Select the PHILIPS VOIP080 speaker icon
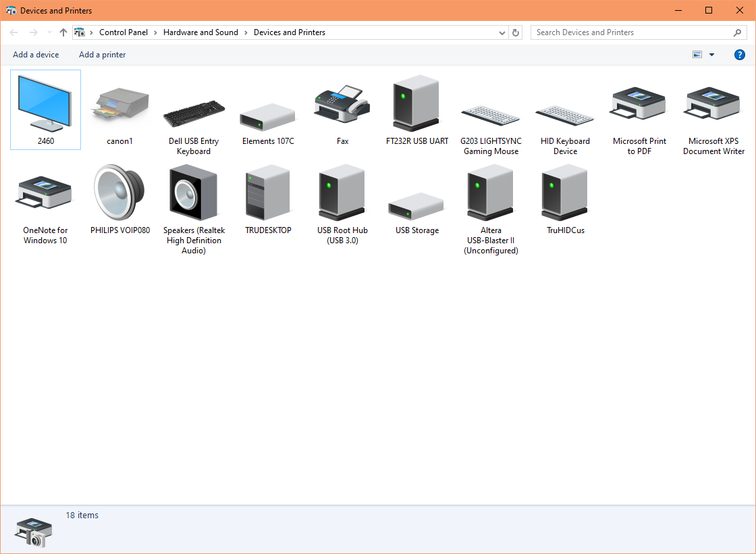This screenshot has height=554, width=756. (x=119, y=193)
